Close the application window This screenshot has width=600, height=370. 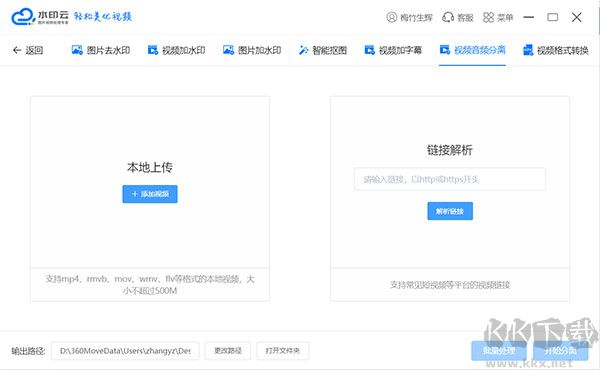pos(577,17)
